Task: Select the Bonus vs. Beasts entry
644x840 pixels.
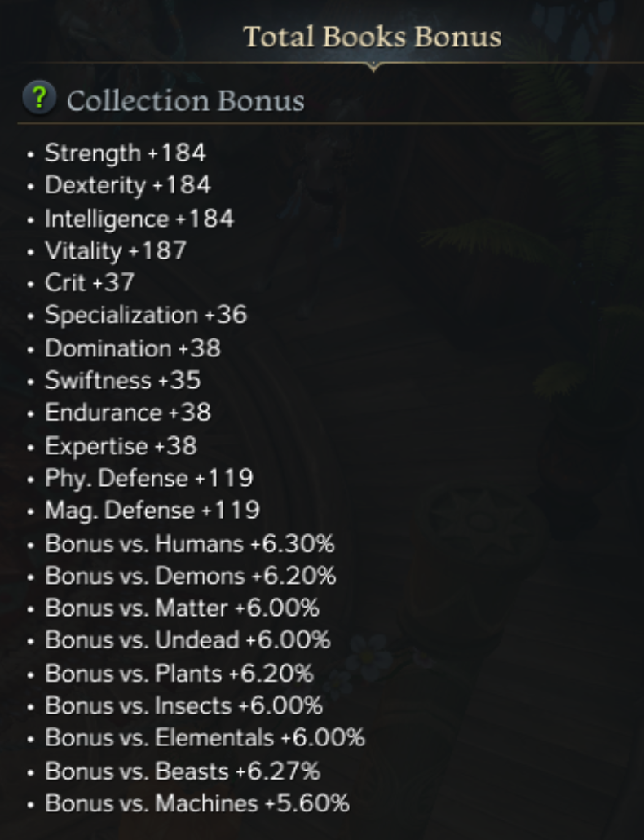Action: click(x=182, y=771)
